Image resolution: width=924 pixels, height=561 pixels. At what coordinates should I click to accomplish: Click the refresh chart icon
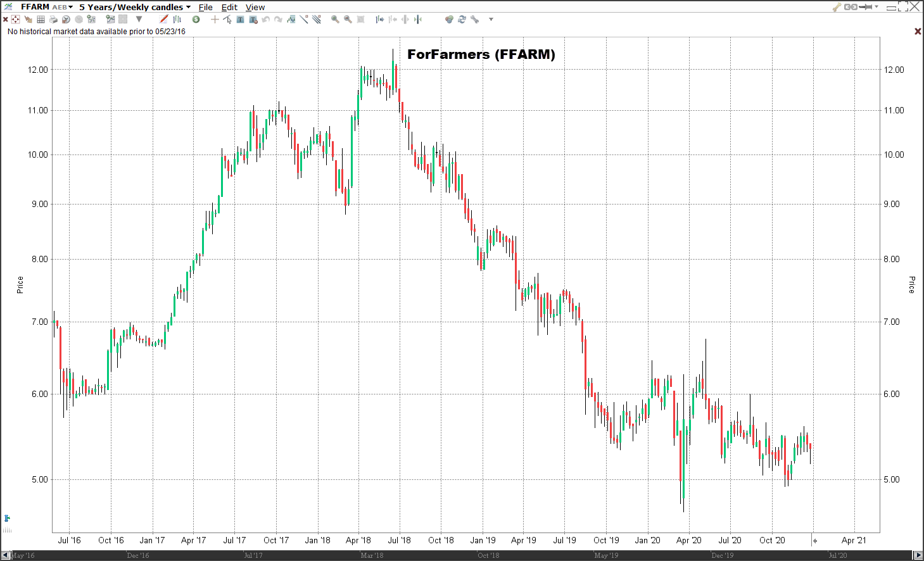(462, 20)
